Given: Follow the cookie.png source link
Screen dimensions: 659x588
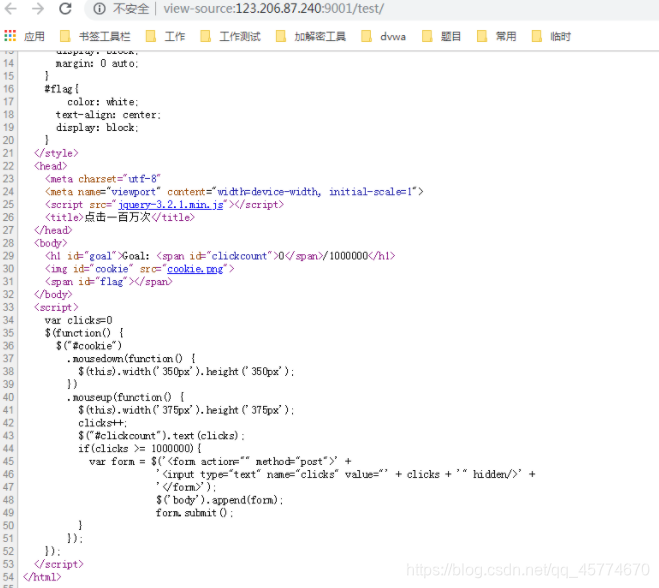Looking at the screenshot, I should point(195,269).
